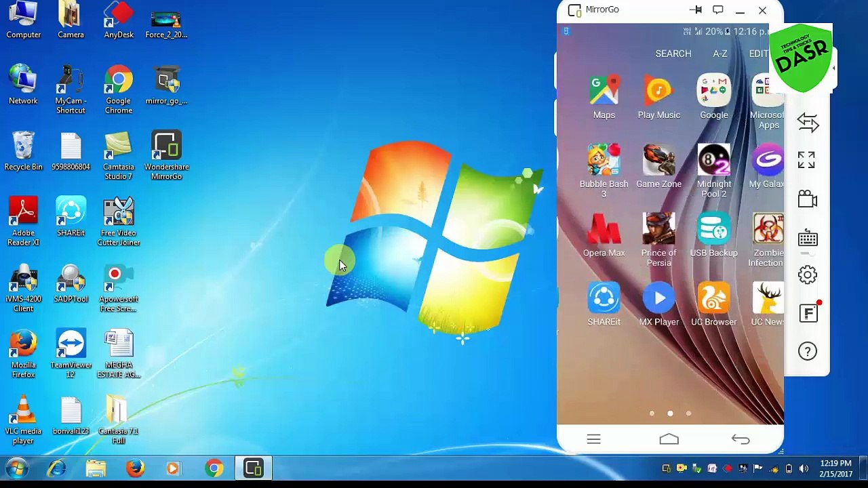868x488 pixels.
Task: Select Adobe Reader XI desktop icon
Action: pyautogui.click(x=23, y=221)
